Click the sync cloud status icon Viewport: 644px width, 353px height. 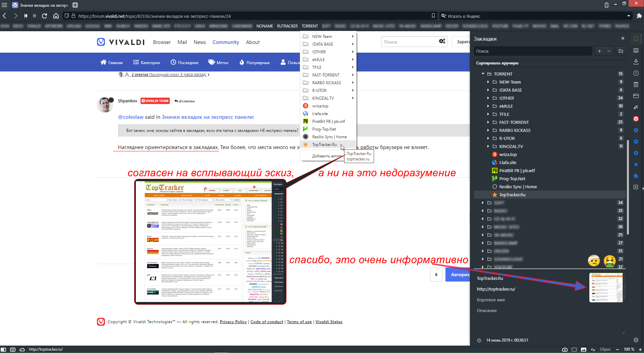[x=22, y=349]
